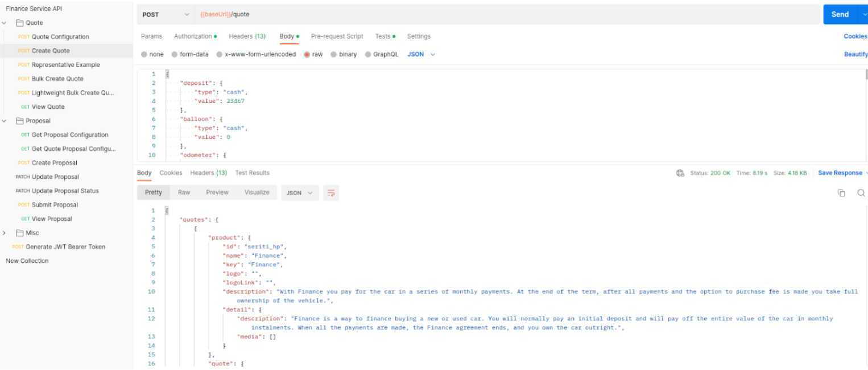Open the Test Results tab

coord(252,173)
